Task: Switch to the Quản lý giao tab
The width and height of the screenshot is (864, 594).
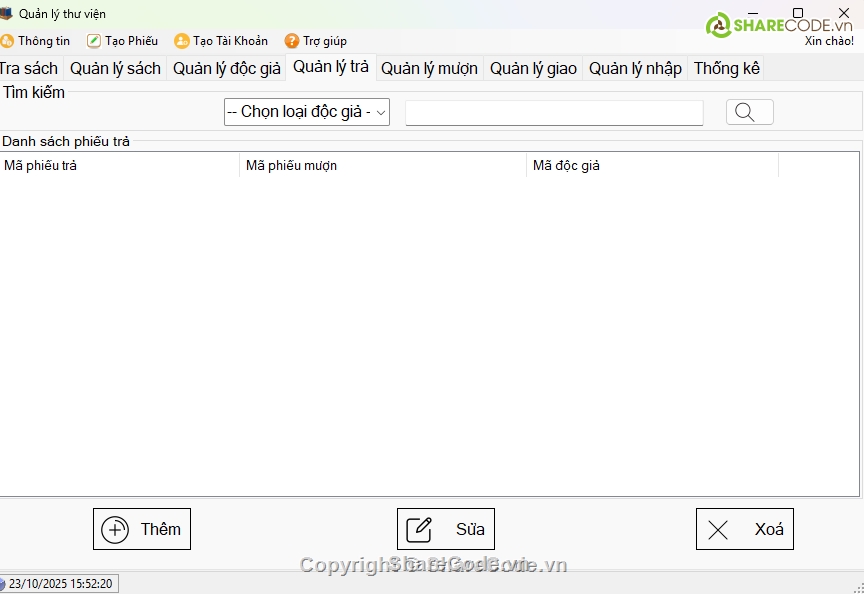Action: (x=533, y=69)
